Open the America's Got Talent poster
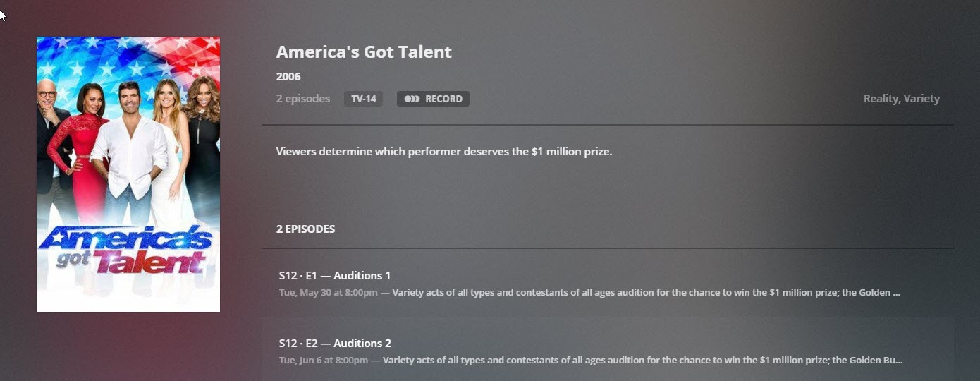The width and height of the screenshot is (980, 381). click(128, 141)
